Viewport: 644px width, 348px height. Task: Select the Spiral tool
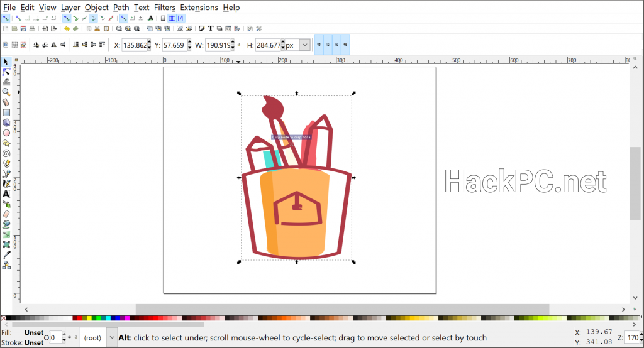[6, 153]
